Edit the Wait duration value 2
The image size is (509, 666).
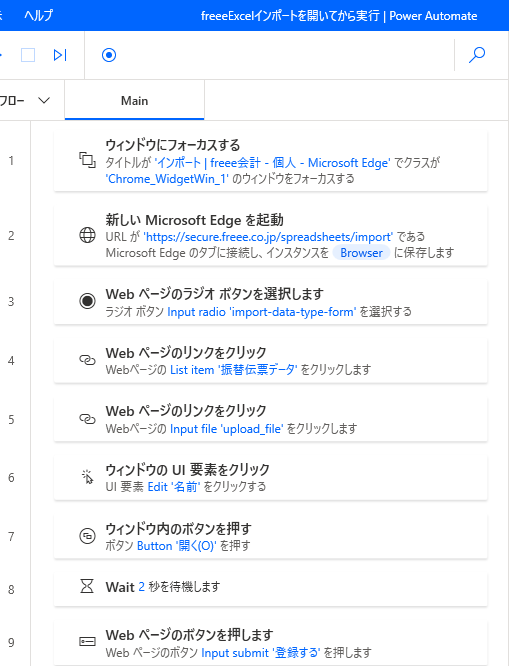coord(141,587)
